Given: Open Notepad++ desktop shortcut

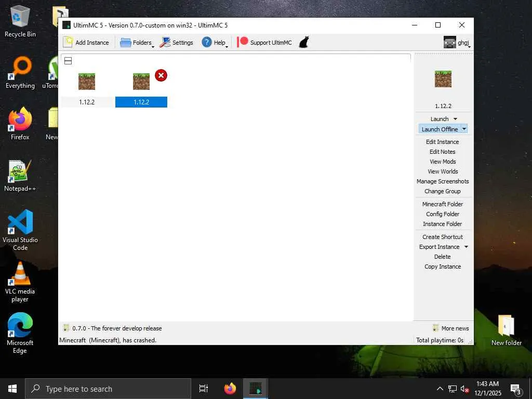Looking at the screenshot, I should click(x=20, y=176).
